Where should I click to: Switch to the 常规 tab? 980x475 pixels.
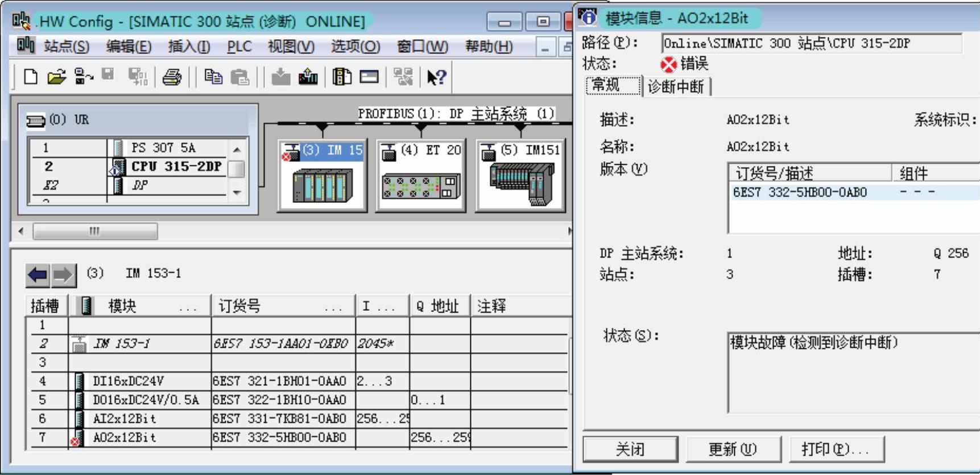click(x=613, y=85)
